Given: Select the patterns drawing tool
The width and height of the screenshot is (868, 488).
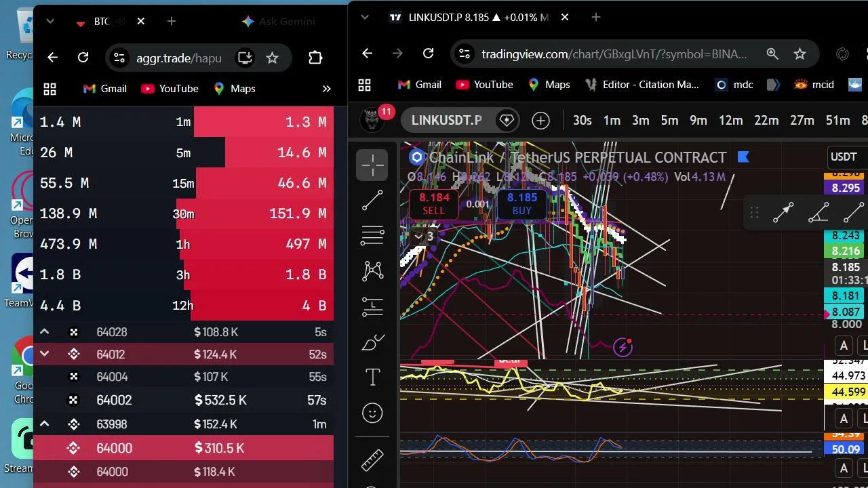Looking at the screenshot, I should point(372,271).
